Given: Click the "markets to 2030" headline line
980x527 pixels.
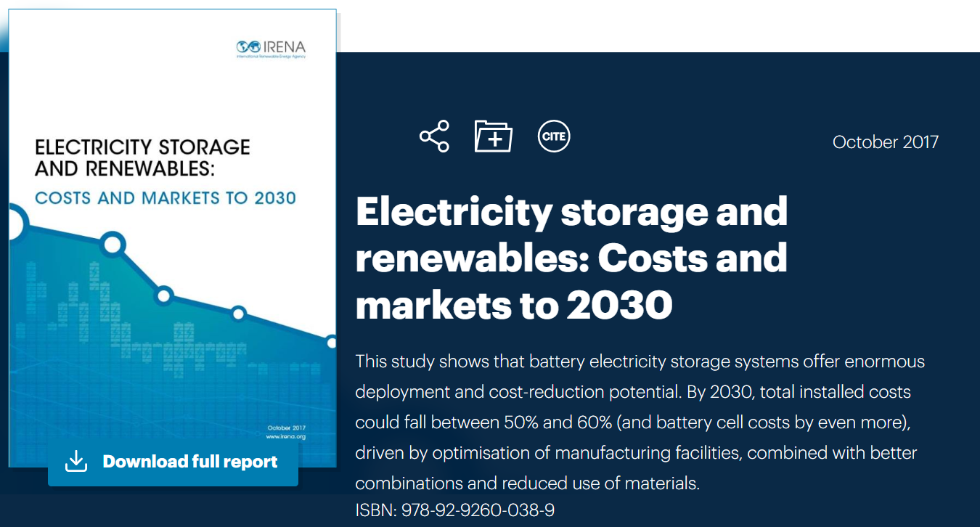Looking at the screenshot, I should click(x=513, y=306).
